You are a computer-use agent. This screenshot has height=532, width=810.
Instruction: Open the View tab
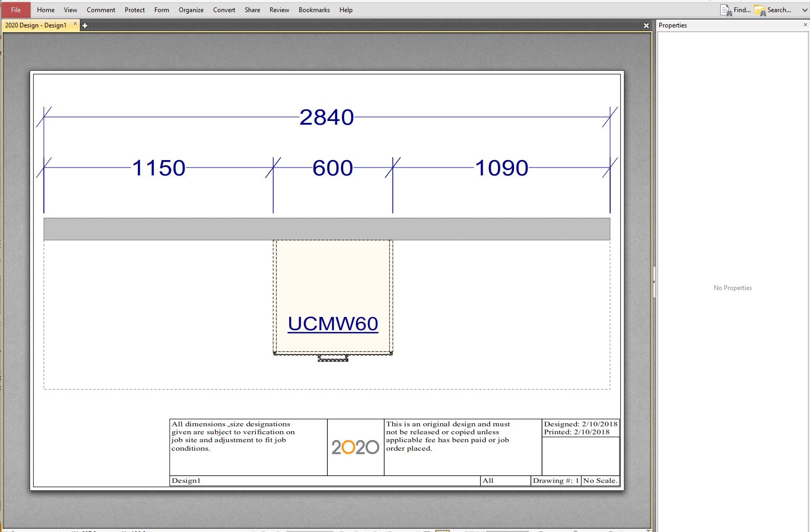tap(70, 10)
